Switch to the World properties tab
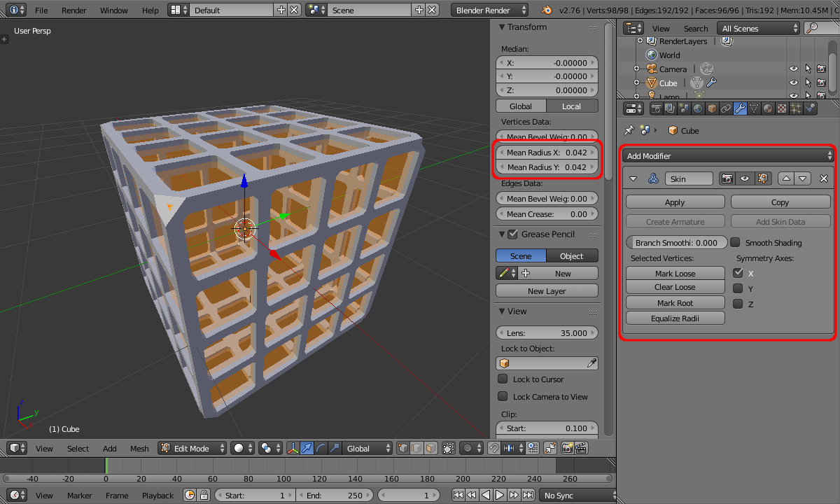The width and height of the screenshot is (840, 504). pyautogui.click(x=698, y=108)
